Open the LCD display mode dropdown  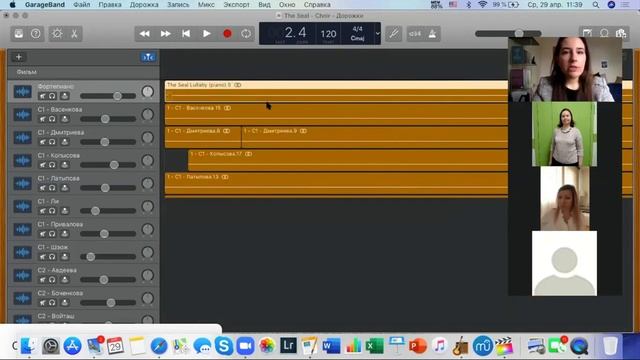click(378, 33)
